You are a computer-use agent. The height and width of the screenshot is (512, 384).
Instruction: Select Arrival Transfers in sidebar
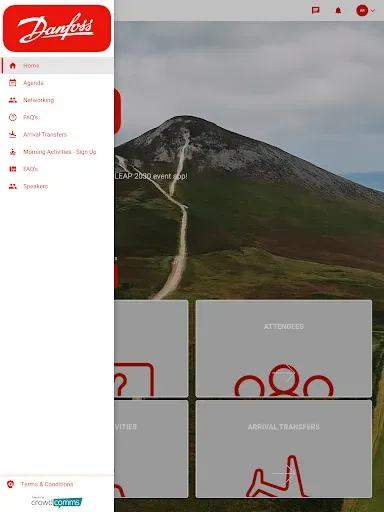click(57, 135)
